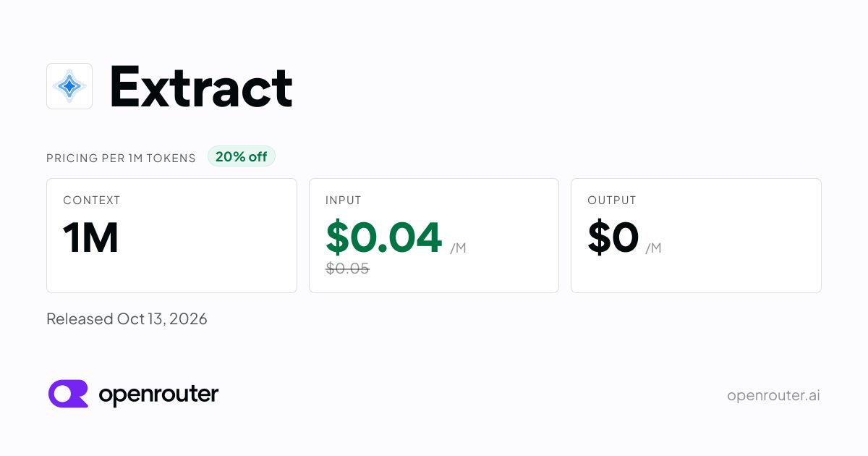Click the purple OpenRouter logo icon
868x456 pixels.
[68, 394]
